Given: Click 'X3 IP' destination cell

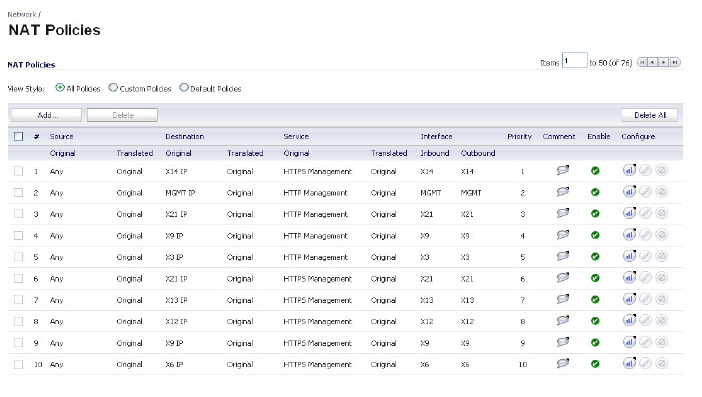Looking at the screenshot, I should tap(174, 257).
